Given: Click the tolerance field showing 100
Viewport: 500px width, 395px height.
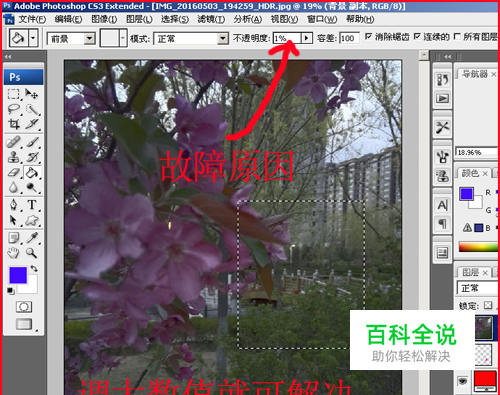Looking at the screenshot, I should point(349,38).
